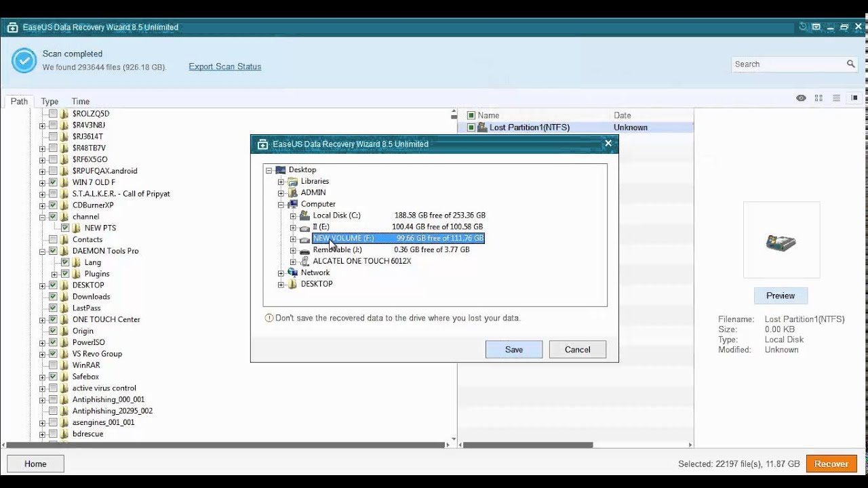
Task: Select the S.T.A.L.K.E.R. - Call of Pripyat folder
Action: 121,194
